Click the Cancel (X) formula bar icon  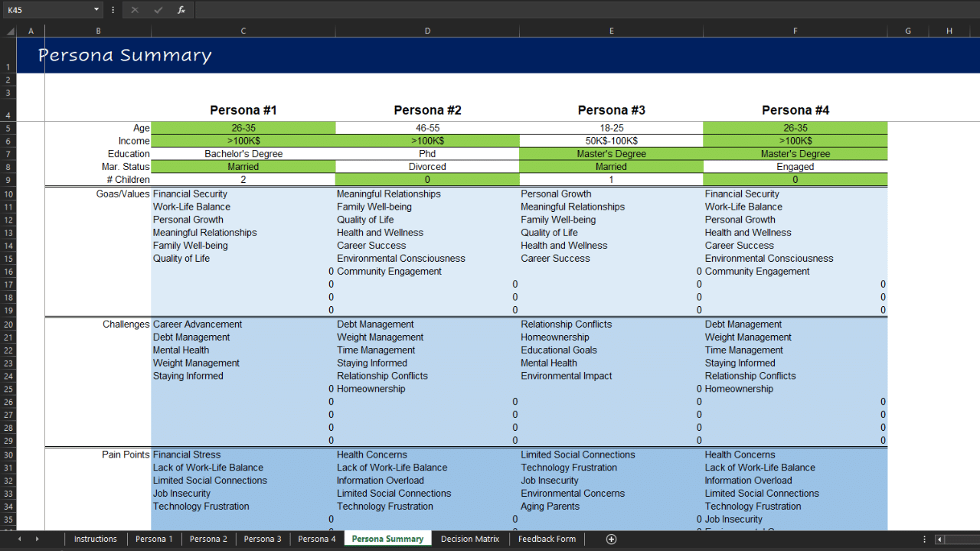click(135, 10)
